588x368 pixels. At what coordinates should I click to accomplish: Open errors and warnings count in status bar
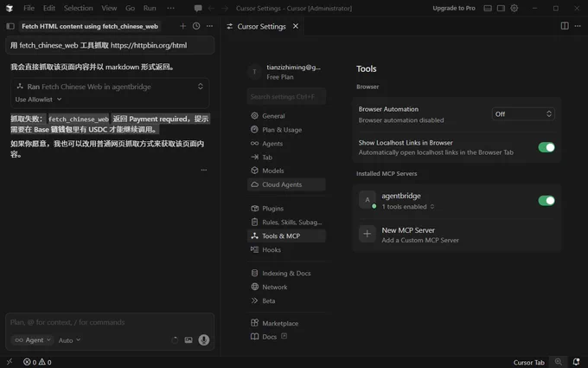pos(37,362)
